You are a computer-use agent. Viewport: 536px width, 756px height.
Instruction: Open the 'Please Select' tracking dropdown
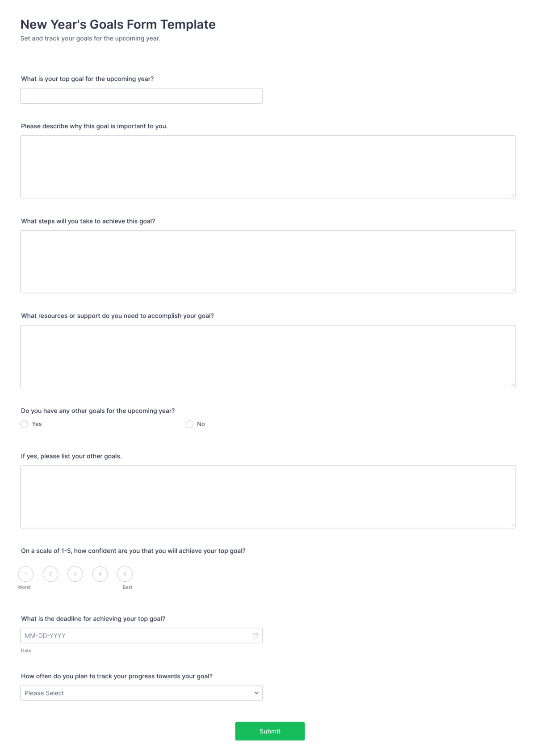click(141, 693)
